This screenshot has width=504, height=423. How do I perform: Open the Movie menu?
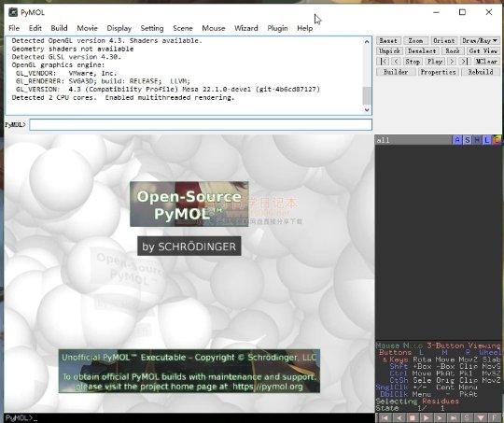[x=87, y=28]
